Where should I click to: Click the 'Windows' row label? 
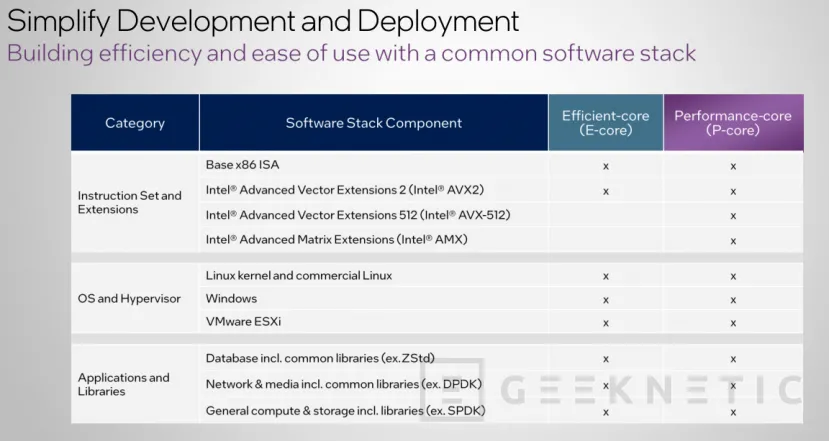tap(231, 298)
